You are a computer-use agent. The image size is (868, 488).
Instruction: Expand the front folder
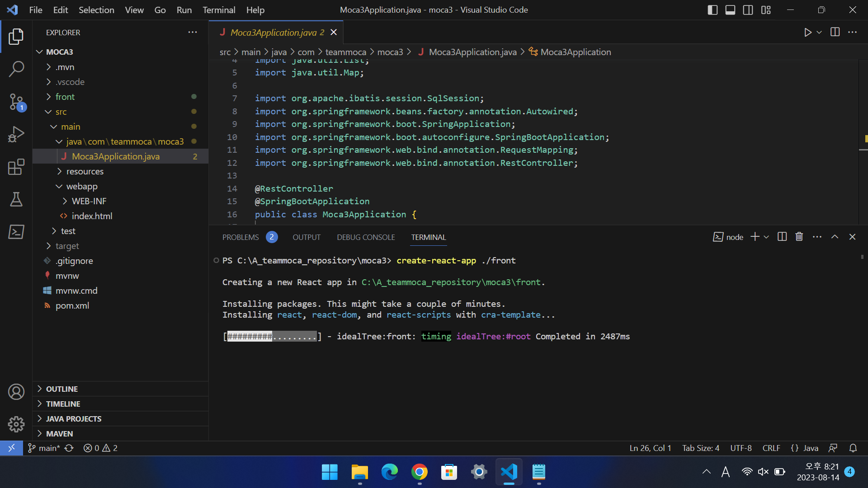pyautogui.click(x=65, y=97)
